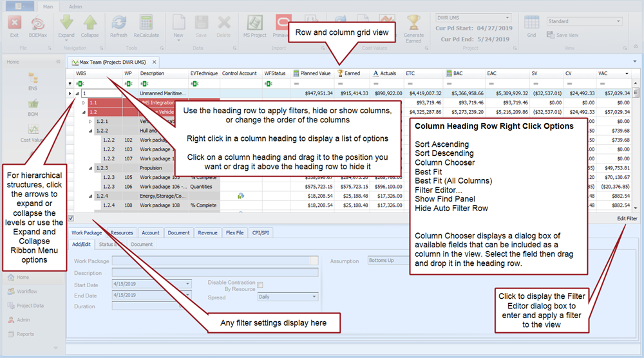Click the BOEMax ribbon icon

point(39,25)
